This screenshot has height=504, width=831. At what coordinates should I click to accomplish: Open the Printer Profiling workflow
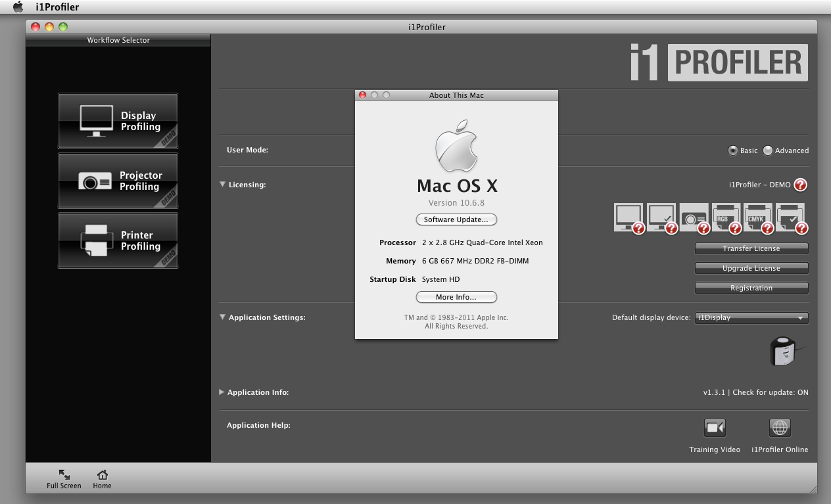[x=118, y=241]
